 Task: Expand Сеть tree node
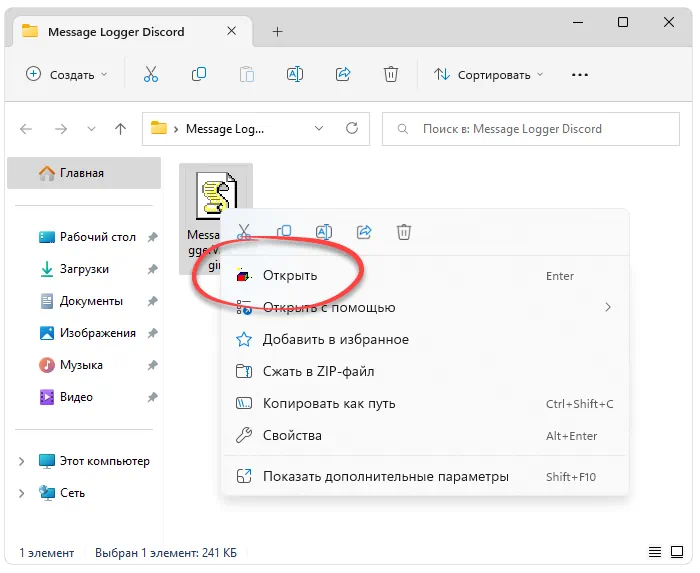(x=21, y=493)
